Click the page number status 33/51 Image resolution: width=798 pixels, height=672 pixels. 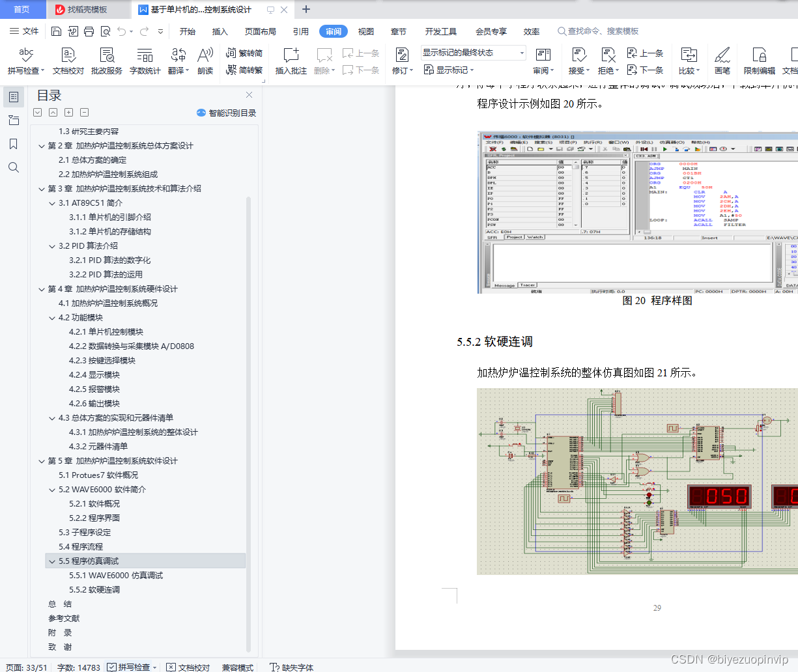(27, 667)
